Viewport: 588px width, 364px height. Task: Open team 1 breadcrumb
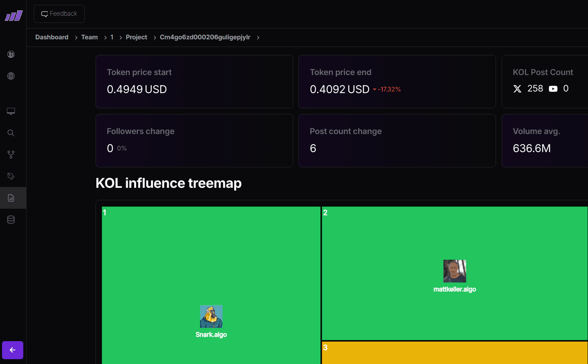click(x=112, y=37)
